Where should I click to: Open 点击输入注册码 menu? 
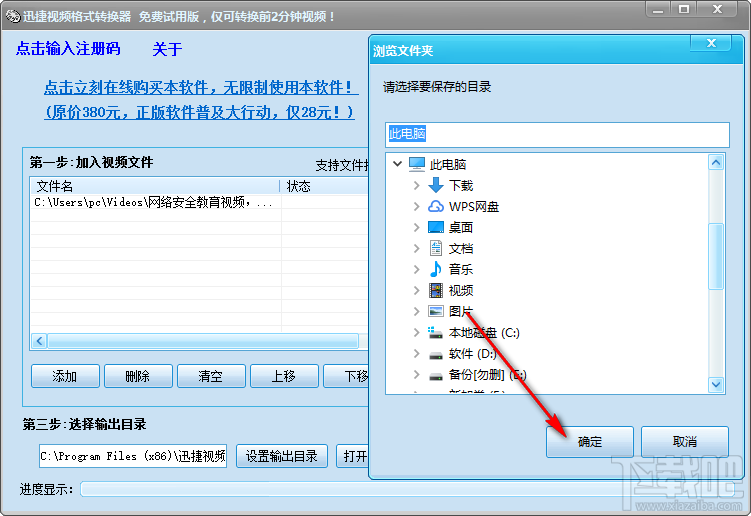click(x=68, y=48)
